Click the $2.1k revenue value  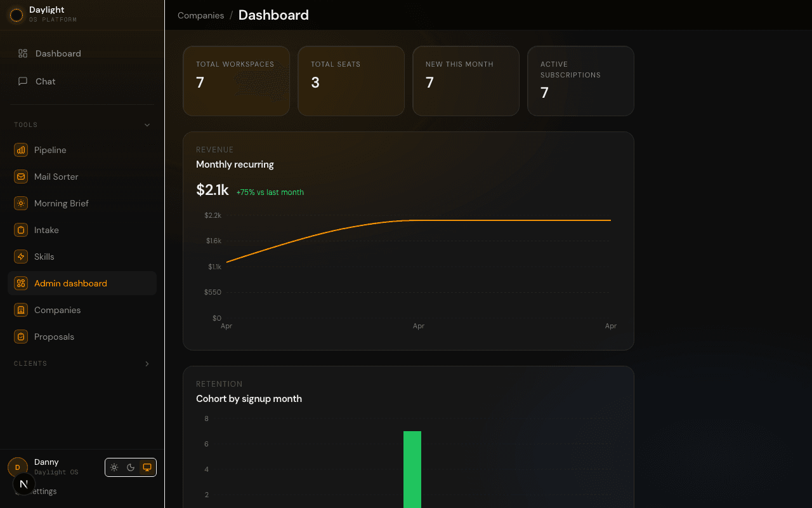(213, 190)
